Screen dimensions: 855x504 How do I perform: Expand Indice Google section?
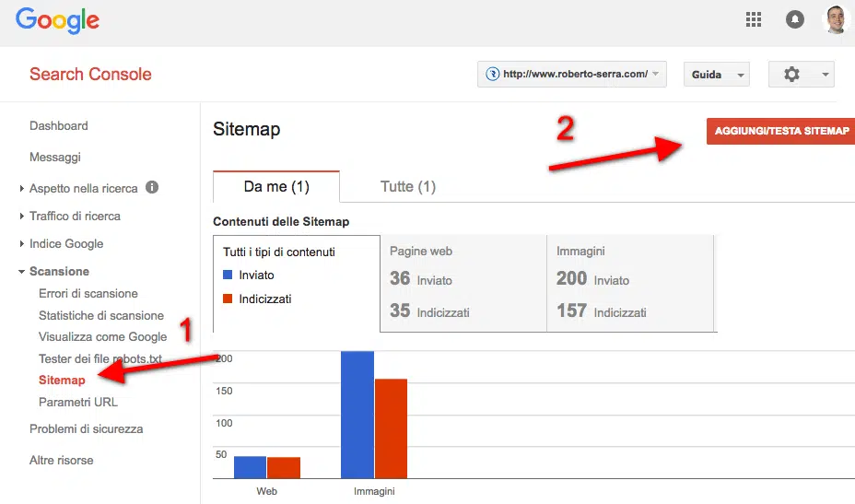point(21,244)
